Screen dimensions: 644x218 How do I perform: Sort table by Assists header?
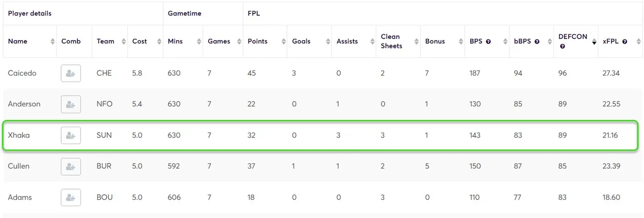coord(347,41)
